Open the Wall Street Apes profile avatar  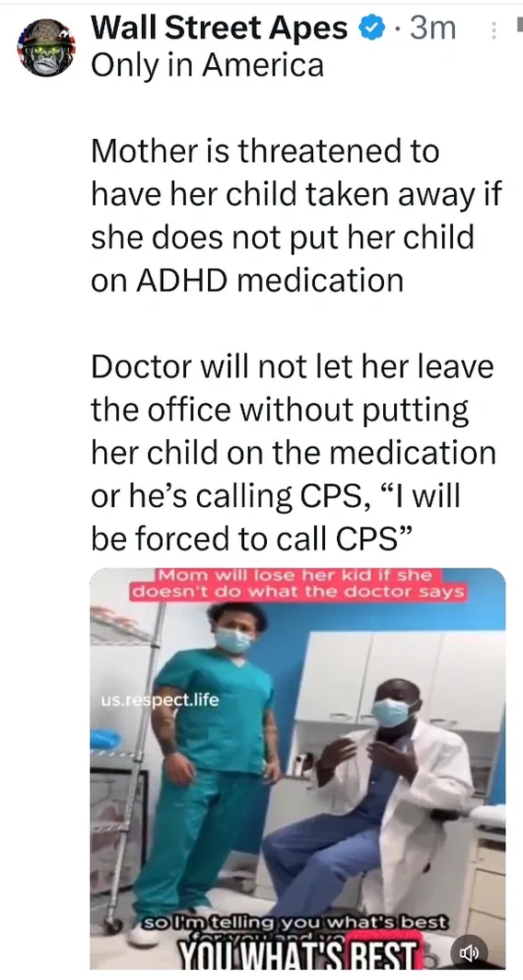[x=47, y=48]
